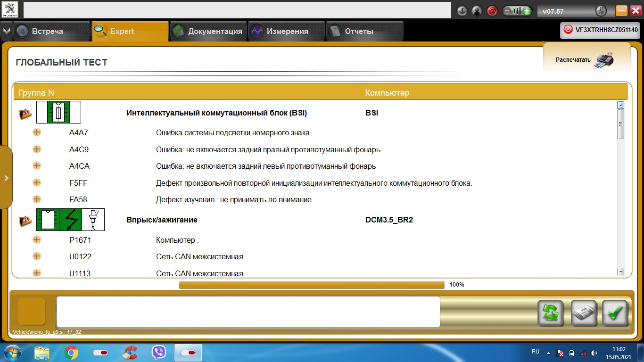Click the Группа N column header
The image size is (644, 362).
click(36, 93)
